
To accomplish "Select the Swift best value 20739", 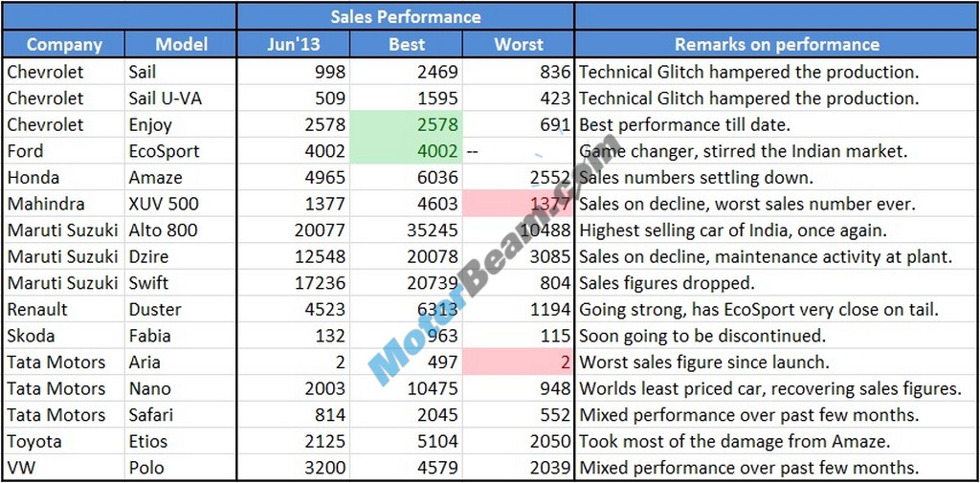I will 407,283.
